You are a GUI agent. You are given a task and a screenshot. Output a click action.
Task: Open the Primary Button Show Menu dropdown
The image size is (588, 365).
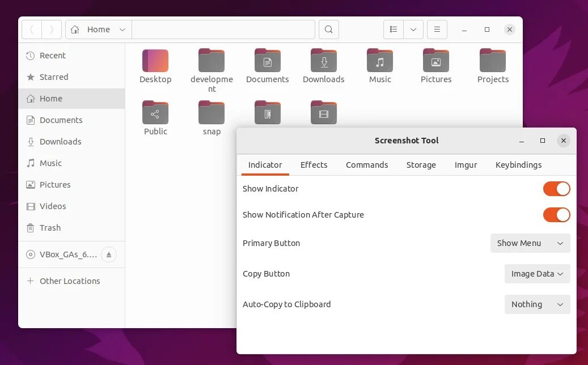(x=530, y=243)
